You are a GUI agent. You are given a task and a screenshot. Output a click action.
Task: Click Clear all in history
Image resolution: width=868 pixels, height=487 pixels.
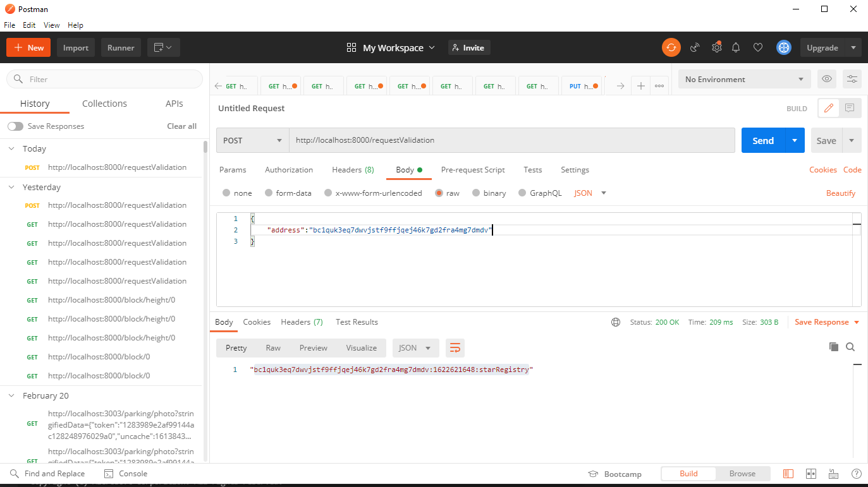(181, 126)
